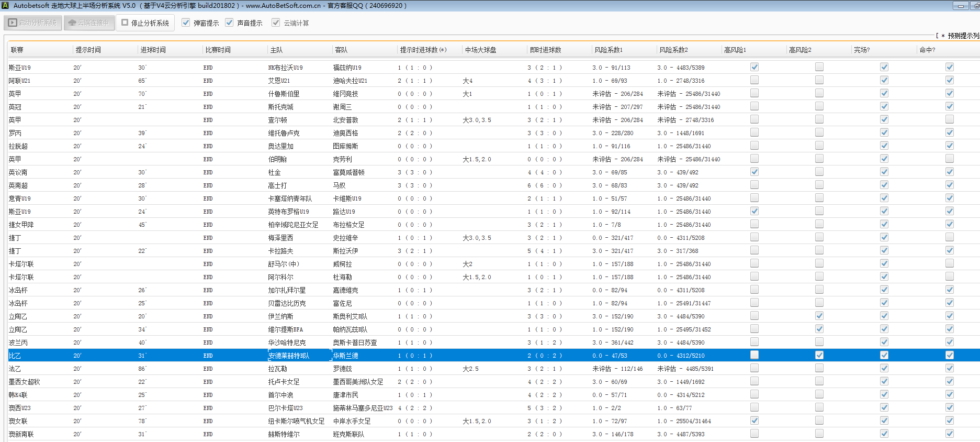Uncheck 高风险2 for the 立陶乙 伊兰纳斯 row
This screenshot has width=980, height=442.
[x=819, y=316]
